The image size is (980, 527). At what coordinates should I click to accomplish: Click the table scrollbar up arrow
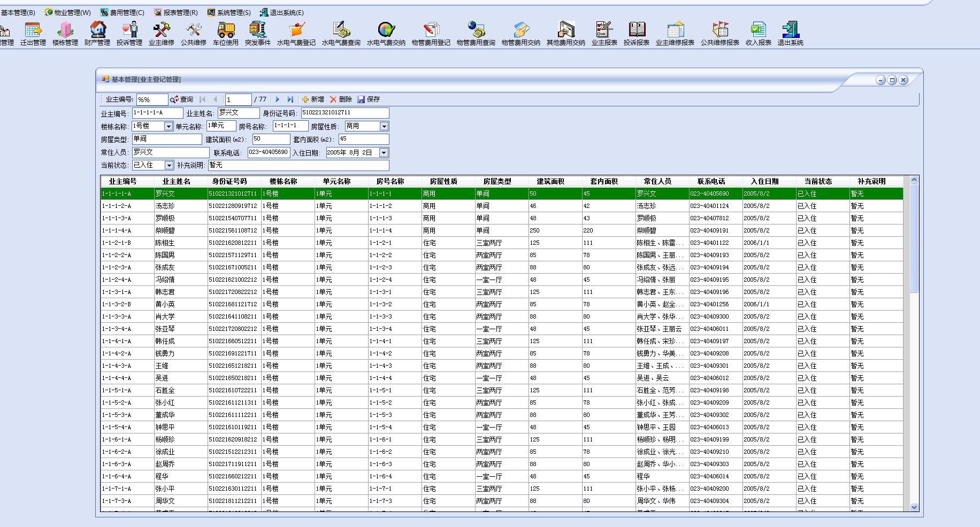(914, 180)
